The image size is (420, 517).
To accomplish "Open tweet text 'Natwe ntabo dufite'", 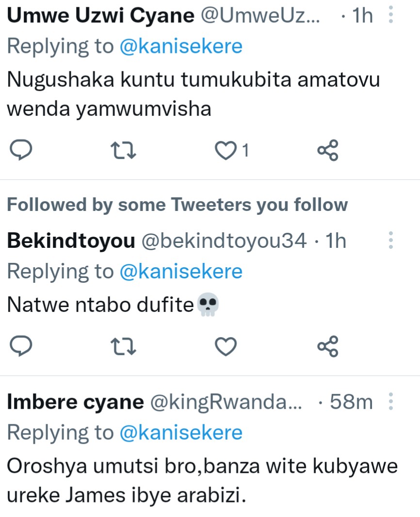I will pyautogui.click(x=100, y=305).
